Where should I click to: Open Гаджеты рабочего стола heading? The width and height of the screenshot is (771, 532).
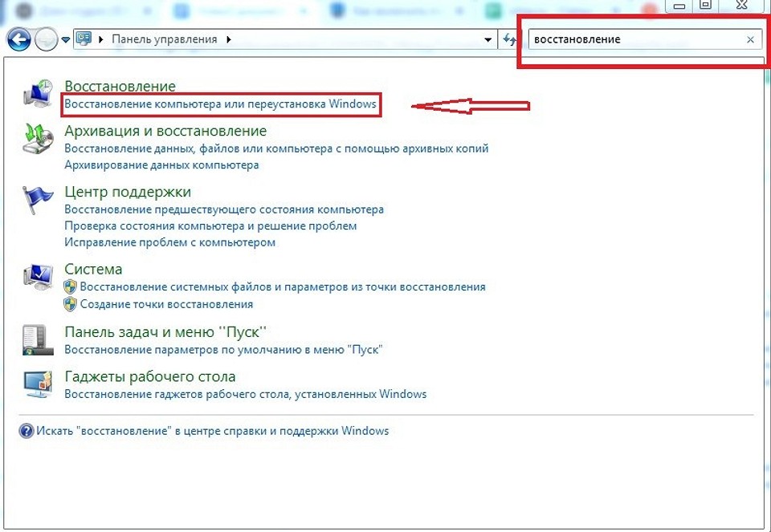[x=150, y=377]
